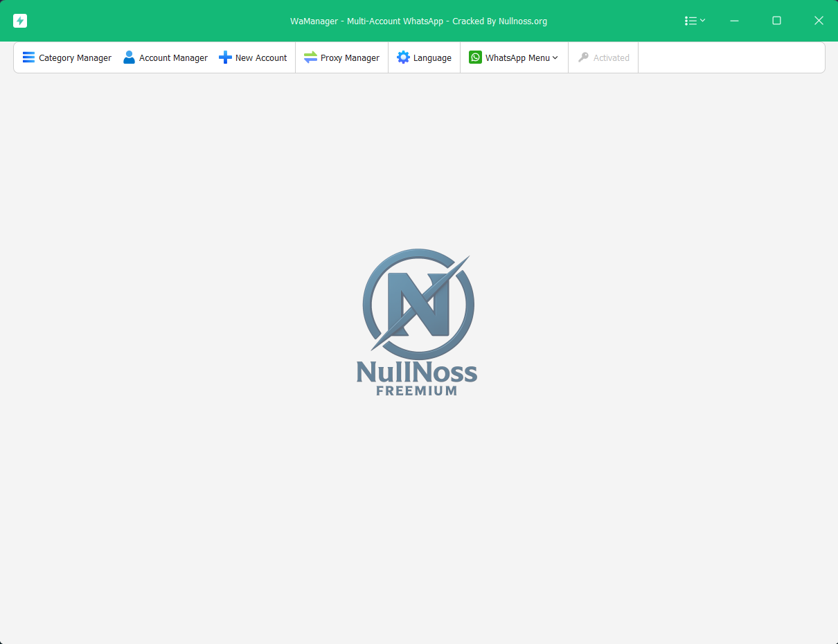Click the blue plus New Account icon
The width and height of the screenshot is (838, 644).
(x=225, y=57)
